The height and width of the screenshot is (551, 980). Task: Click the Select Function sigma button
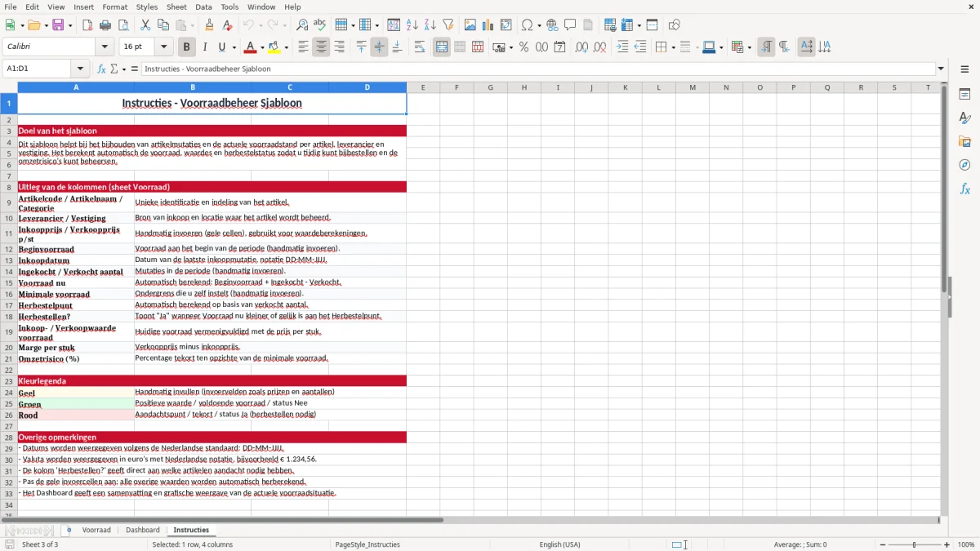point(114,69)
